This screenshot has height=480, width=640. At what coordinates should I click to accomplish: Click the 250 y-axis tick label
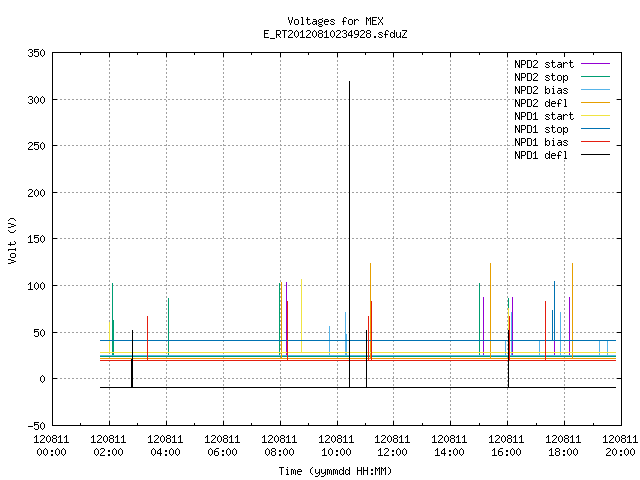pos(36,146)
